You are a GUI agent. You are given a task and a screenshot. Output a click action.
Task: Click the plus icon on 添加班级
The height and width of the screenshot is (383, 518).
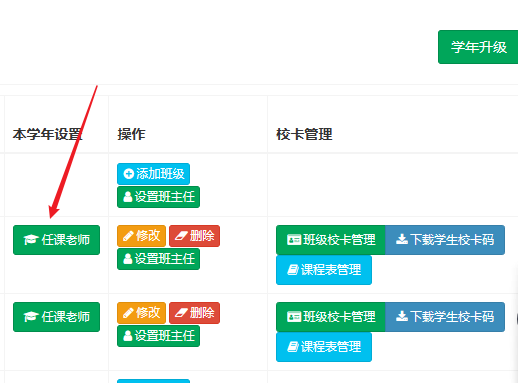click(x=129, y=174)
